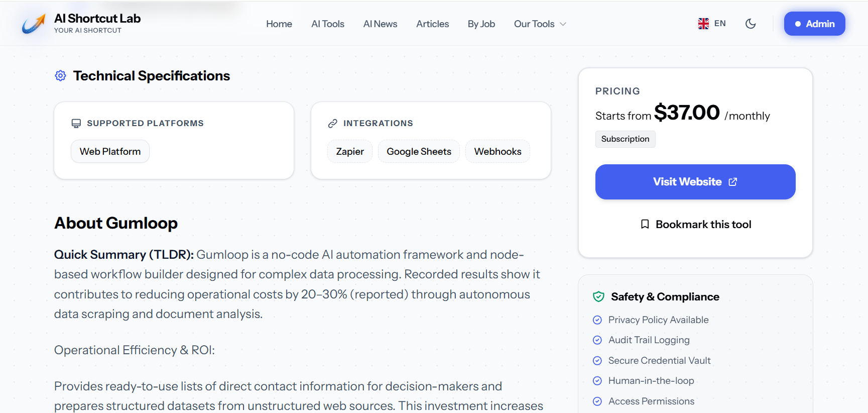Open the AI News section
Screen dimensions: 868x413
[380, 24]
